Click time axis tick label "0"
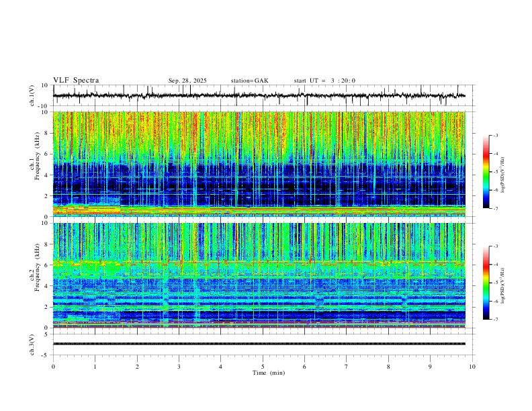The height and width of the screenshot is (411, 532). [53, 367]
